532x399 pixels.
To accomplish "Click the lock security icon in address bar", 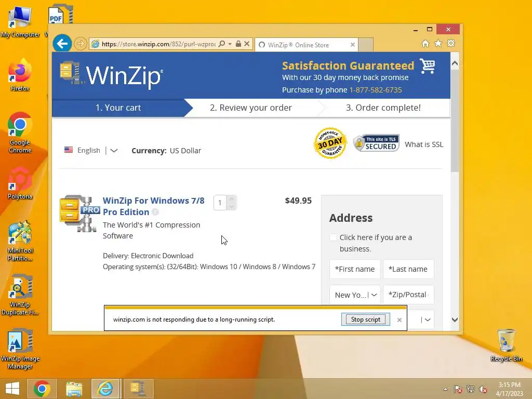I will 238,44.
